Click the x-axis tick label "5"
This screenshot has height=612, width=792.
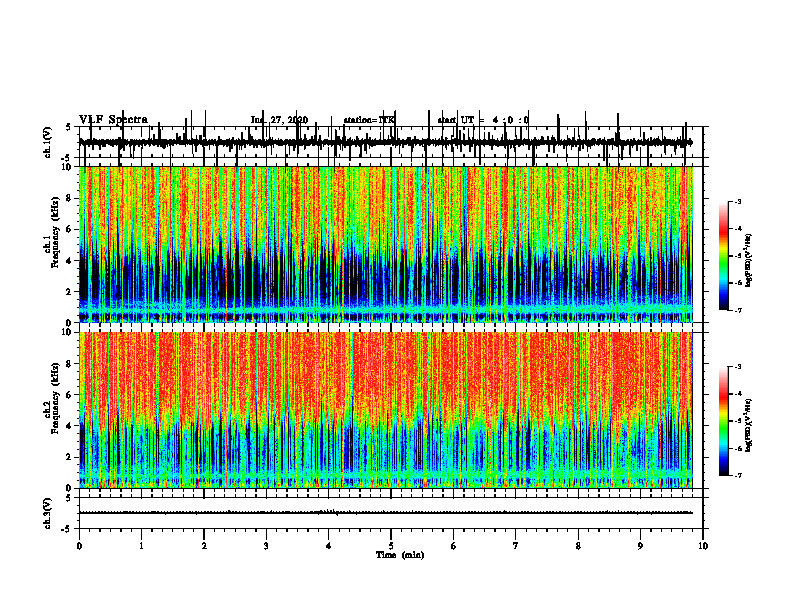(x=391, y=546)
